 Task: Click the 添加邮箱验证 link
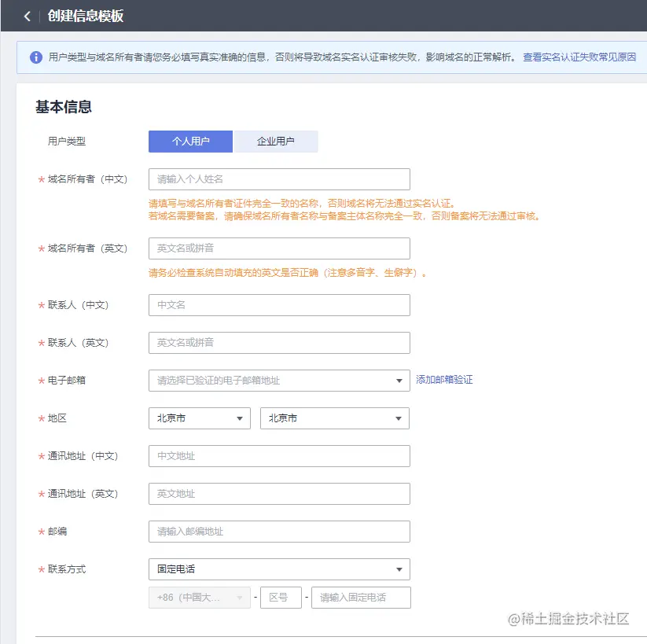point(444,380)
